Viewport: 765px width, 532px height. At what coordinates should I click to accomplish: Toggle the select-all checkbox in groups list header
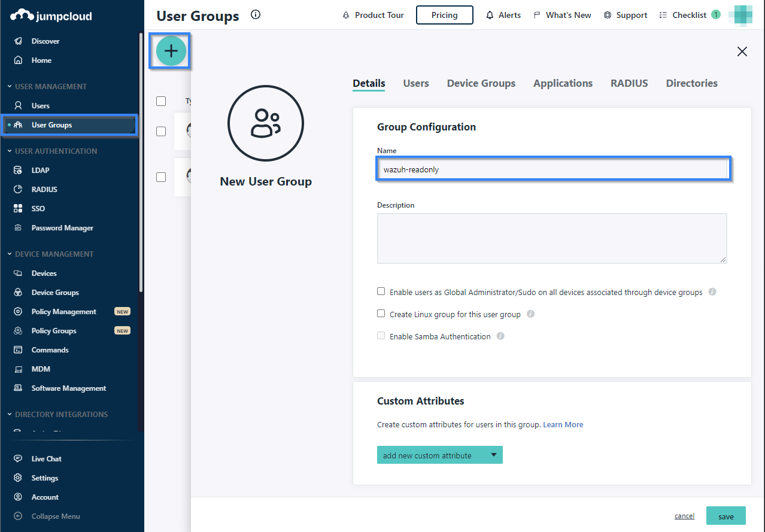click(161, 101)
